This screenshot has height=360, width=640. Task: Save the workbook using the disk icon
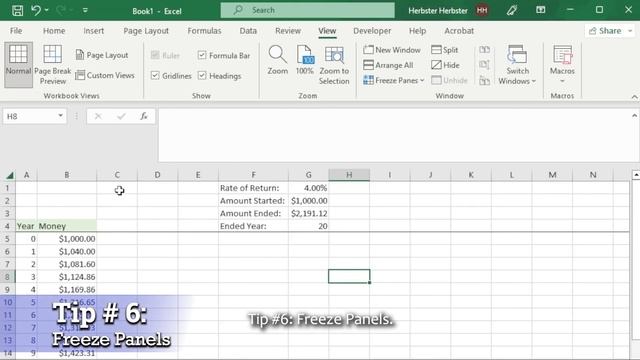click(x=17, y=10)
